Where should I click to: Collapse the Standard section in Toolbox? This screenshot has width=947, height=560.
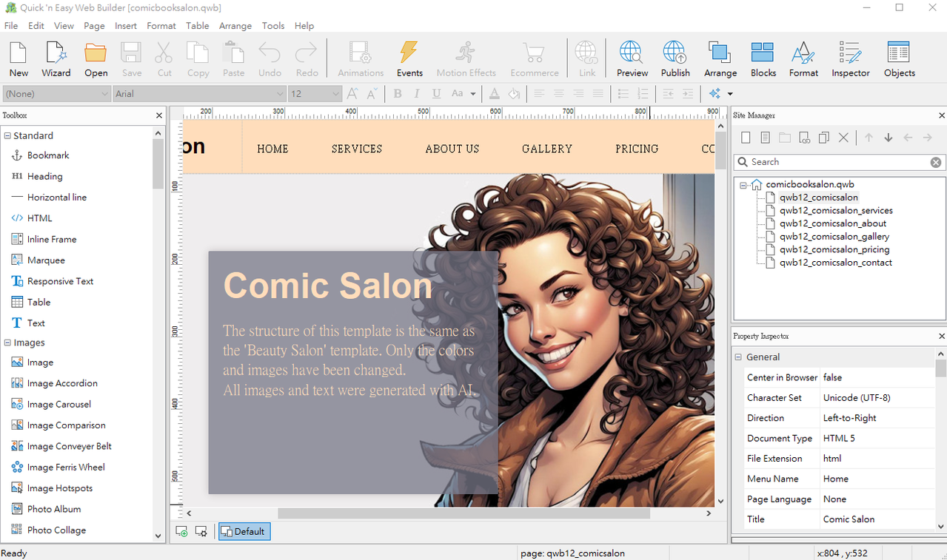coord(7,136)
